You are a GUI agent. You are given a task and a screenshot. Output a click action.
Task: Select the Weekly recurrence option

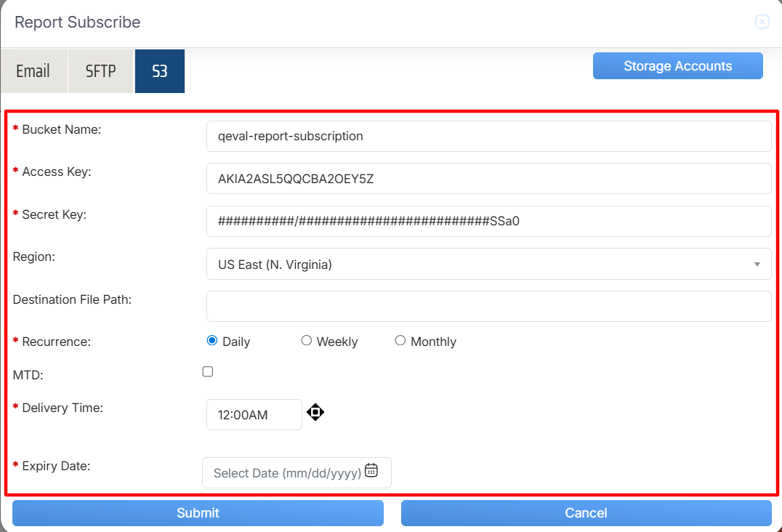point(306,341)
